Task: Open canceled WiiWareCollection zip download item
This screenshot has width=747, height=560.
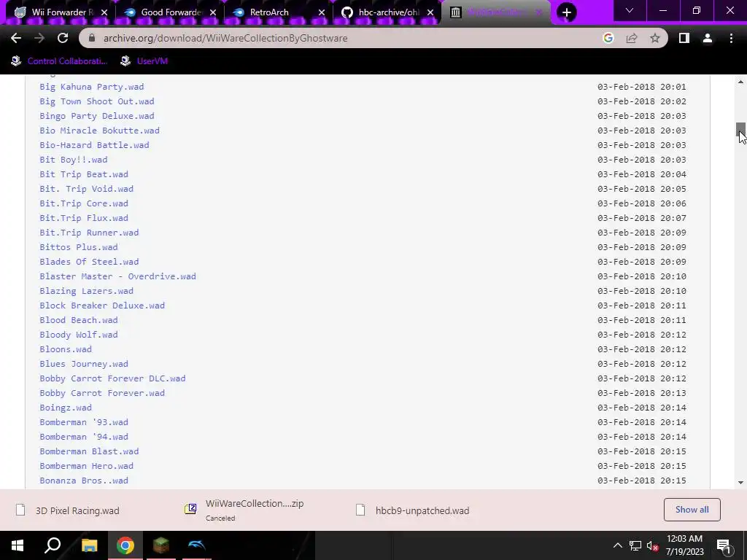Action: point(244,510)
